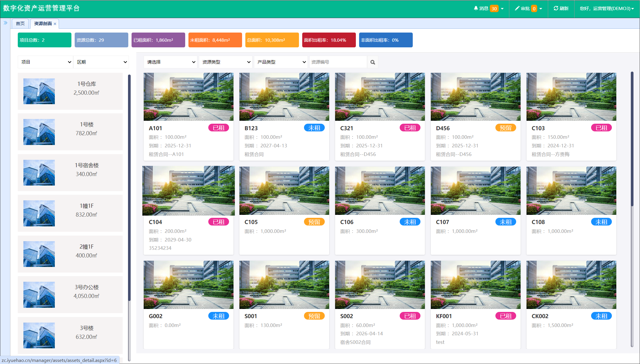Screen dimensions: 640x364
Task: Click the 已租面积 stat card
Action: tap(158, 40)
